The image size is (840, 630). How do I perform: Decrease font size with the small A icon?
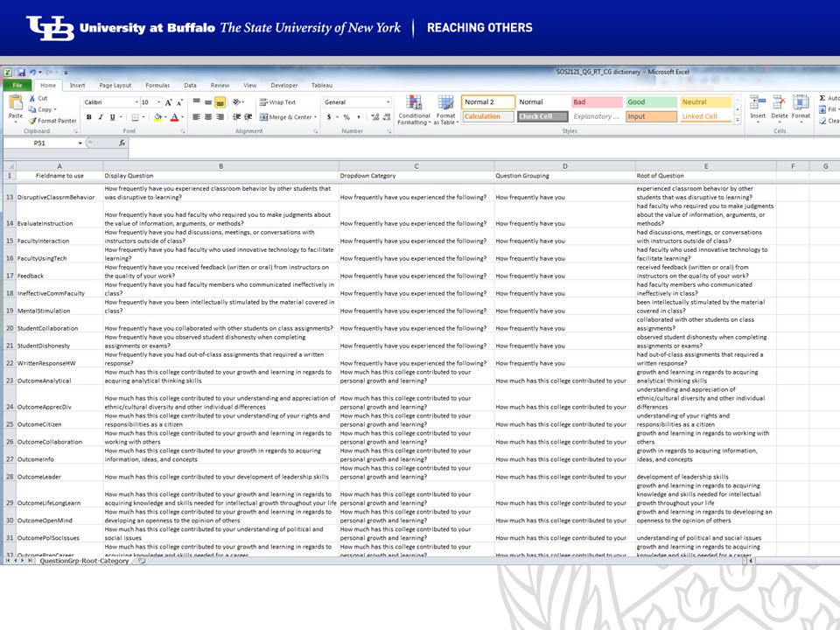coord(180,101)
